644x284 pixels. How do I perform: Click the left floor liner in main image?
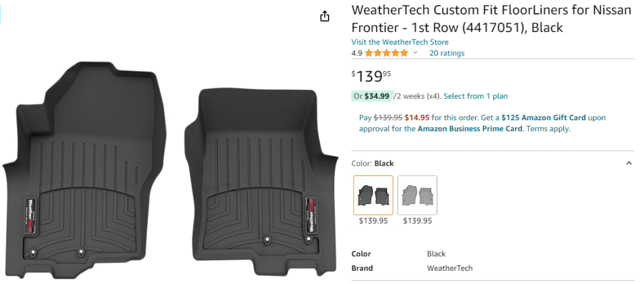tap(88, 170)
